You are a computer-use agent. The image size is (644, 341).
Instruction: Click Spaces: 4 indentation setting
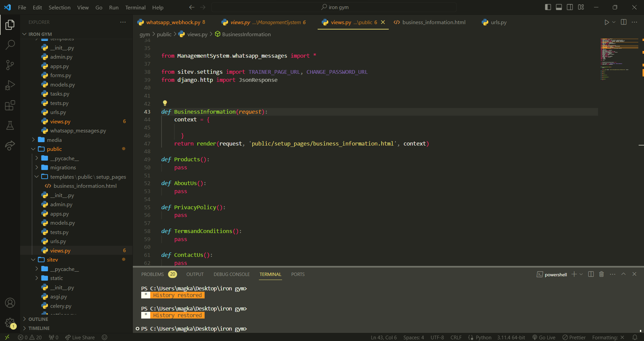(x=414, y=337)
